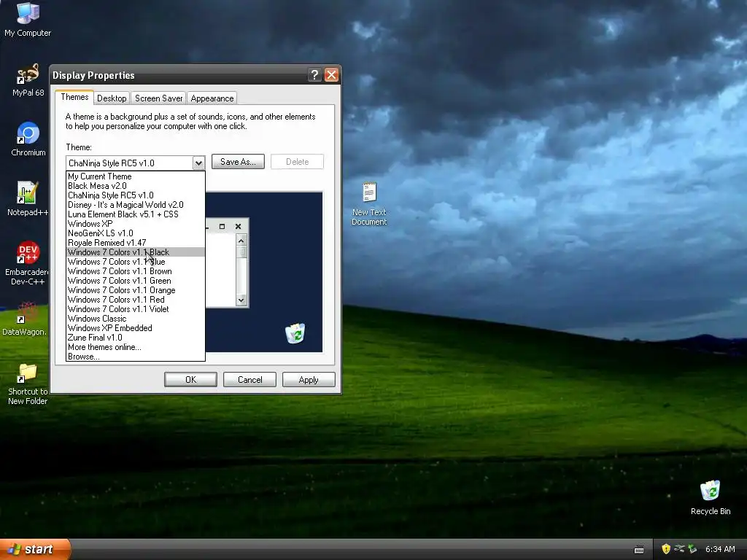
Task: Select More themes online... entry
Action: point(136,347)
